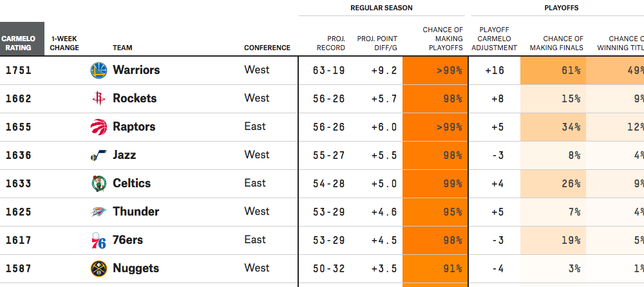Click the Nuggets team logo icon

click(98, 268)
